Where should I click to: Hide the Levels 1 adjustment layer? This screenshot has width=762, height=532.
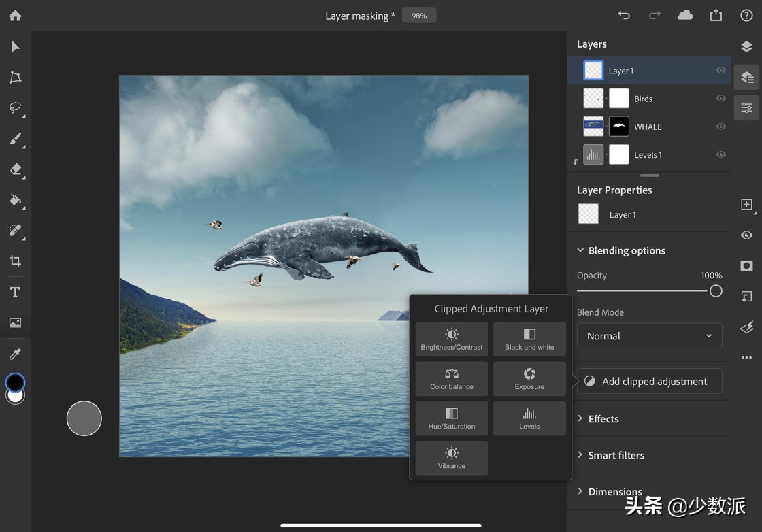[720, 154]
